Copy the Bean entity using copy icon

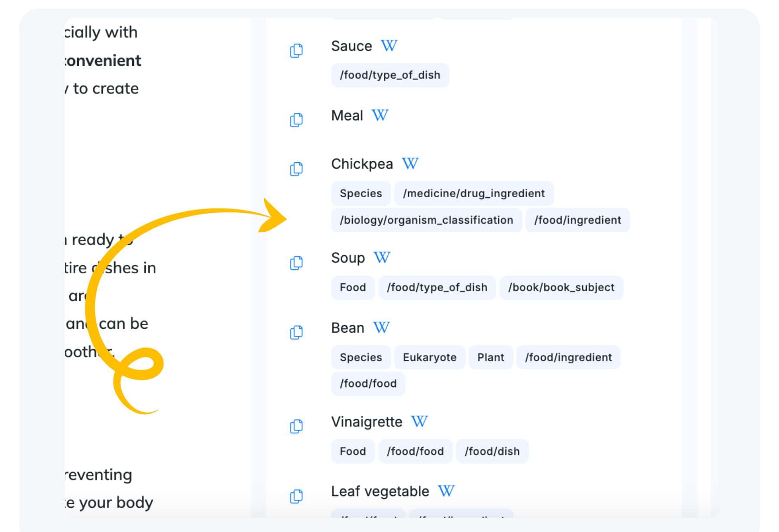point(296,332)
